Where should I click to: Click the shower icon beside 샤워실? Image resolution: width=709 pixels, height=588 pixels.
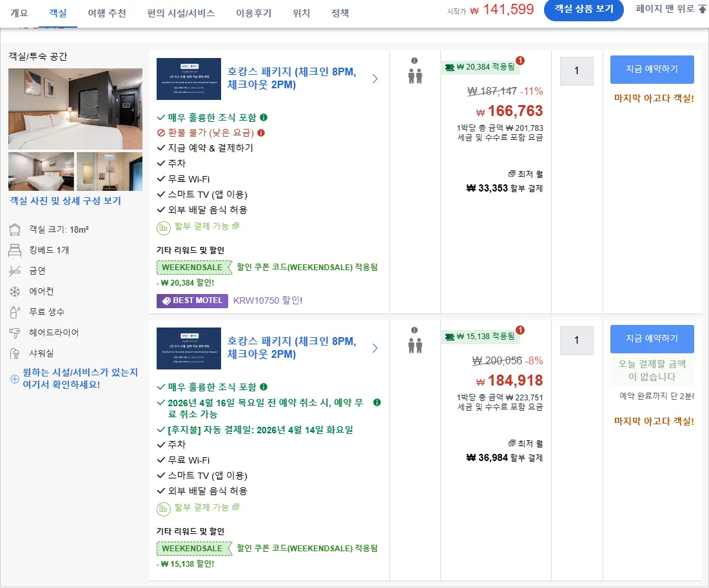15,354
